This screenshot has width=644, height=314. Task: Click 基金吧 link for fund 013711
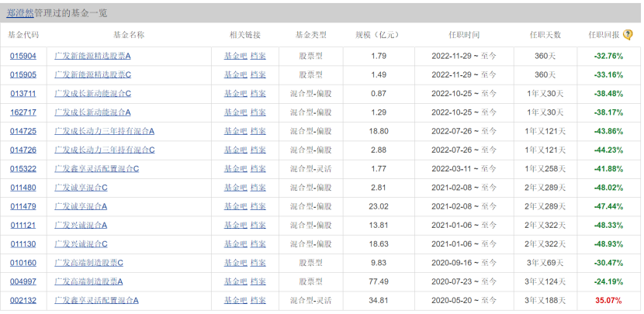tap(234, 94)
